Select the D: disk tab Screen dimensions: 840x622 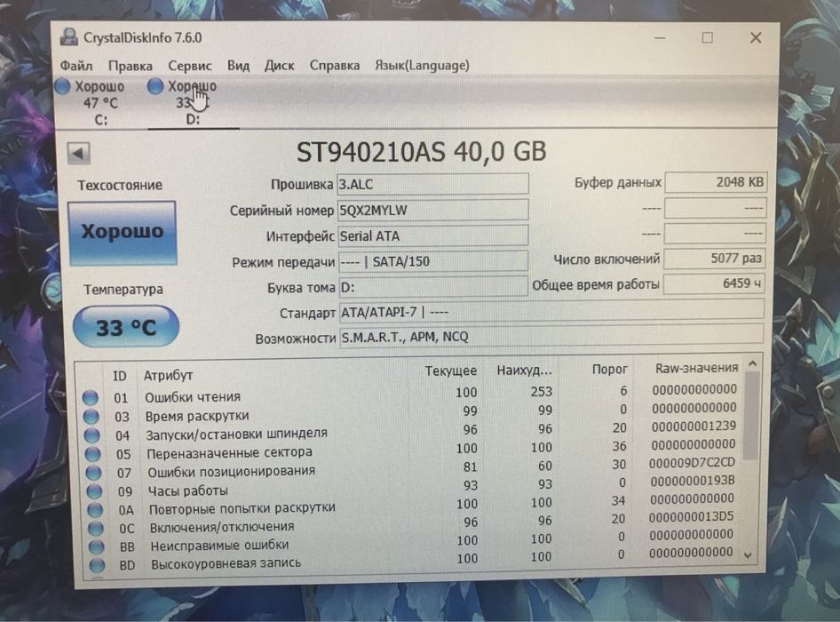[193, 103]
